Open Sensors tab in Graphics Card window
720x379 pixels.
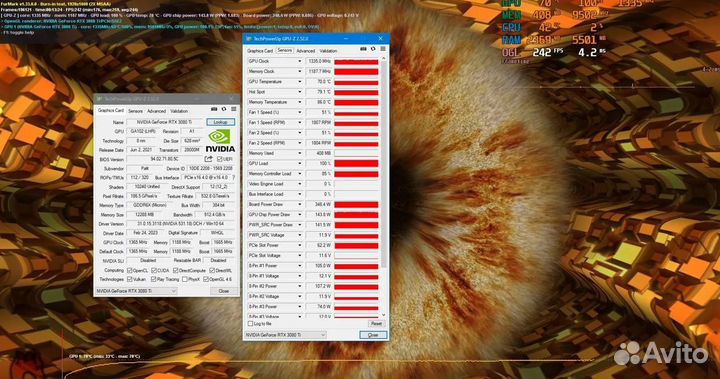[135, 111]
